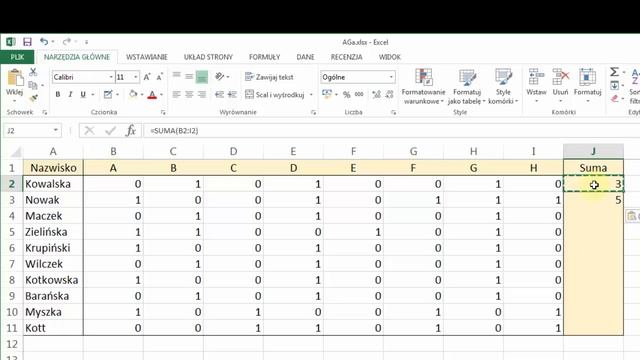Switch to NARZĘDZIA GŁÓWNE tab
The width and height of the screenshot is (640, 360).
point(77,57)
